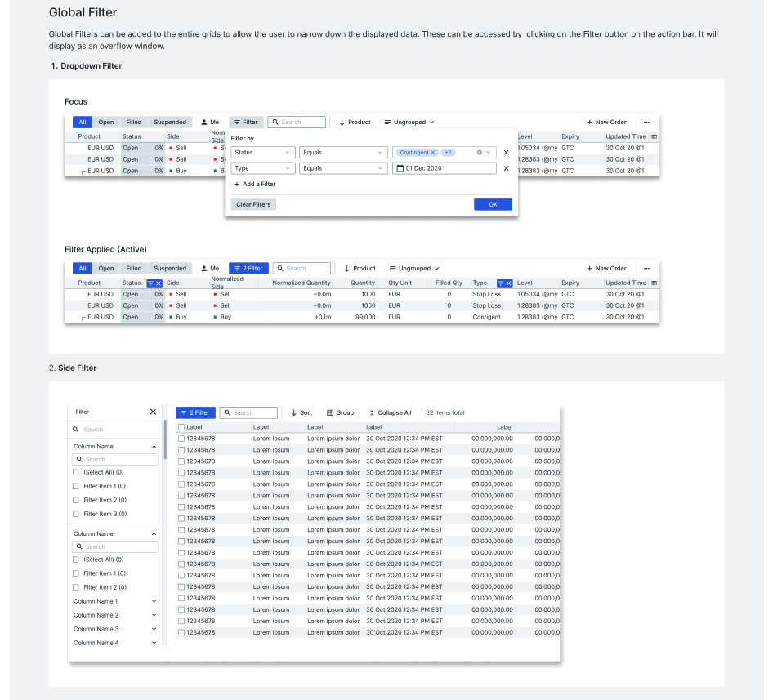
Task: Tick (Select All) in the lower Column Name group
Action: point(76,560)
